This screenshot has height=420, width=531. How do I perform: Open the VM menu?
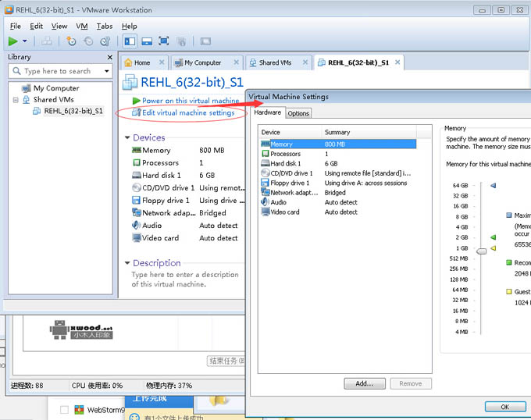tap(82, 26)
